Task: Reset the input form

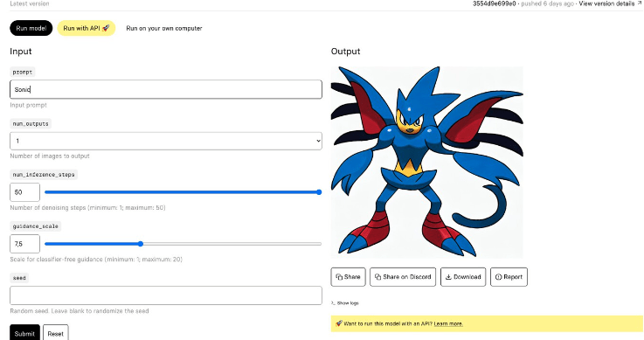Action: tap(55, 333)
